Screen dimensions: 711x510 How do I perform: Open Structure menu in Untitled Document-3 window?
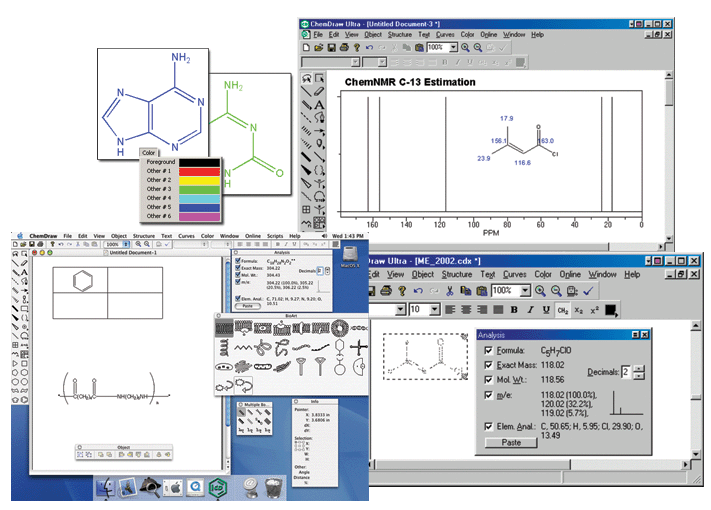coord(399,34)
